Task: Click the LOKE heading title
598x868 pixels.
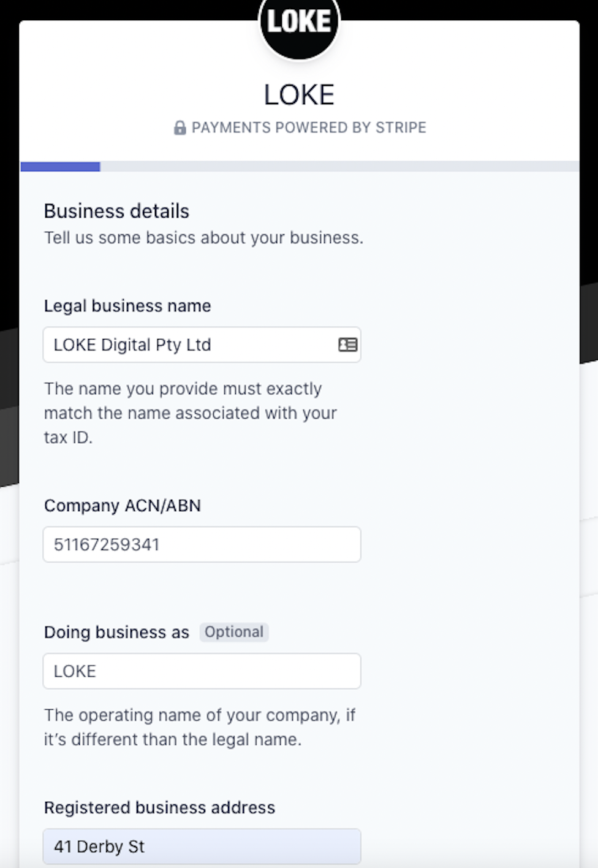Action: pos(299,95)
